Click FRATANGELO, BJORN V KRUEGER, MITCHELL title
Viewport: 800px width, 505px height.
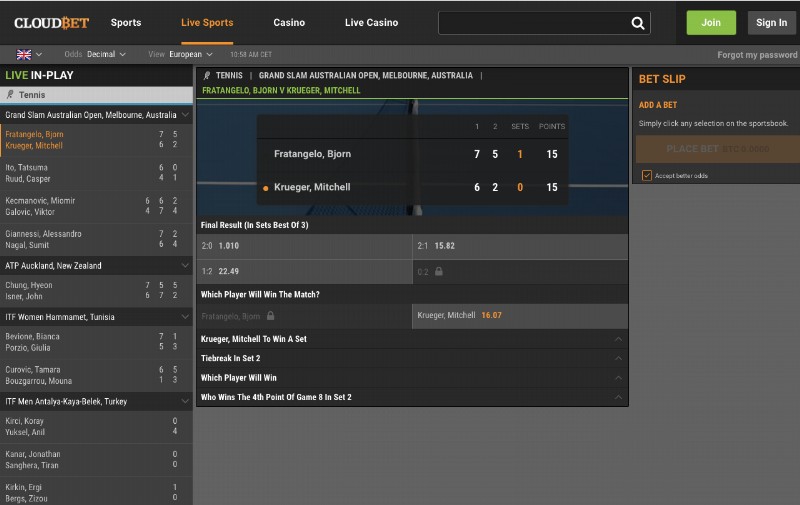pyautogui.click(x=281, y=90)
